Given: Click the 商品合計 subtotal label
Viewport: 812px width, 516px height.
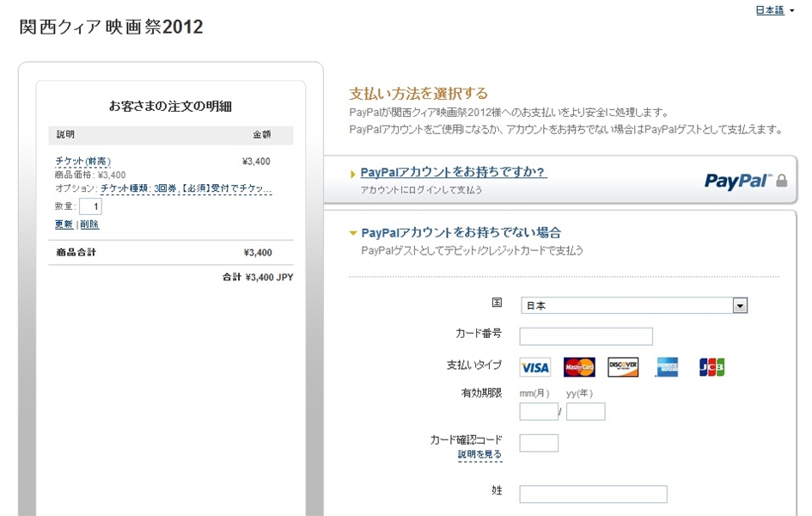Looking at the screenshot, I should point(76,252).
